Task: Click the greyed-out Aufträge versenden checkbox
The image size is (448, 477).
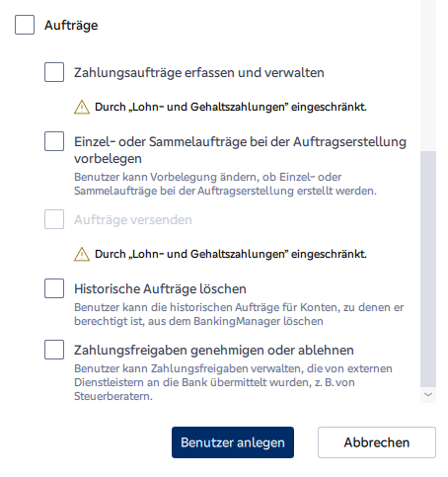Action: (54, 219)
